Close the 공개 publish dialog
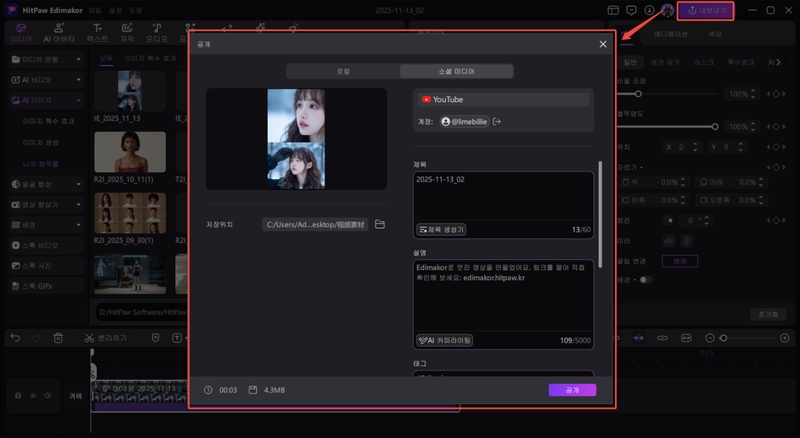The height and width of the screenshot is (438, 800). pos(603,44)
